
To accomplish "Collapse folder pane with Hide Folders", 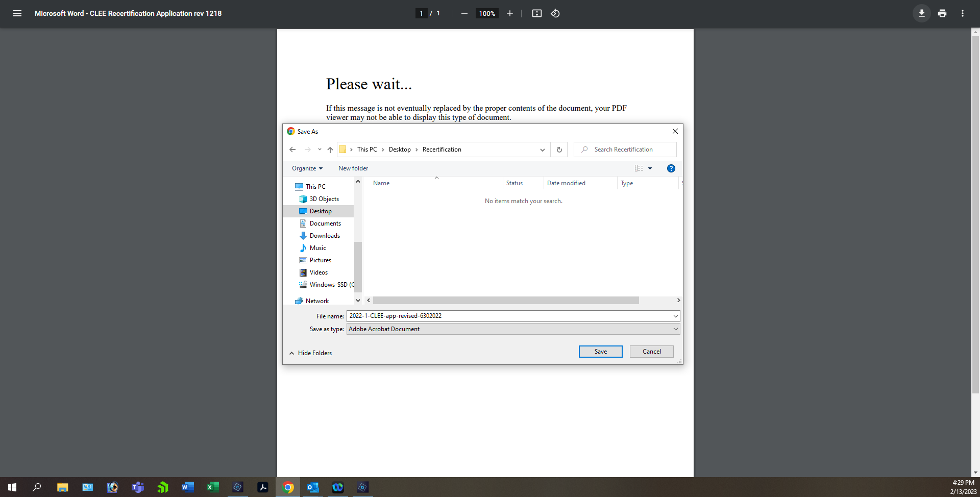I will [x=310, y=353].
